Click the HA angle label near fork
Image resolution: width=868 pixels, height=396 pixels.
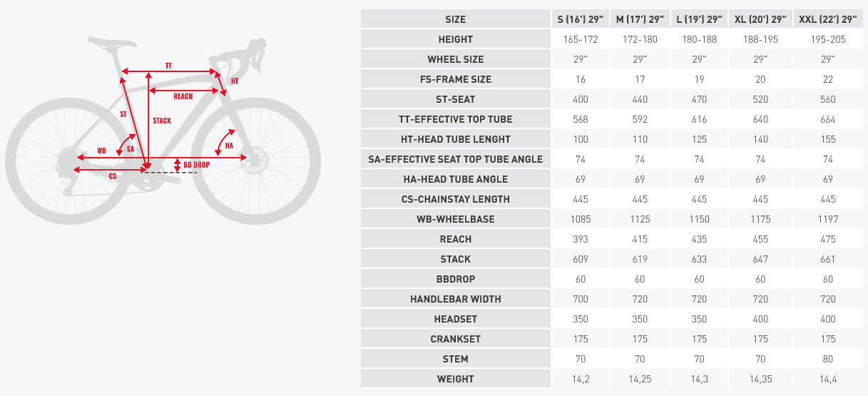[x=229, y=146]
